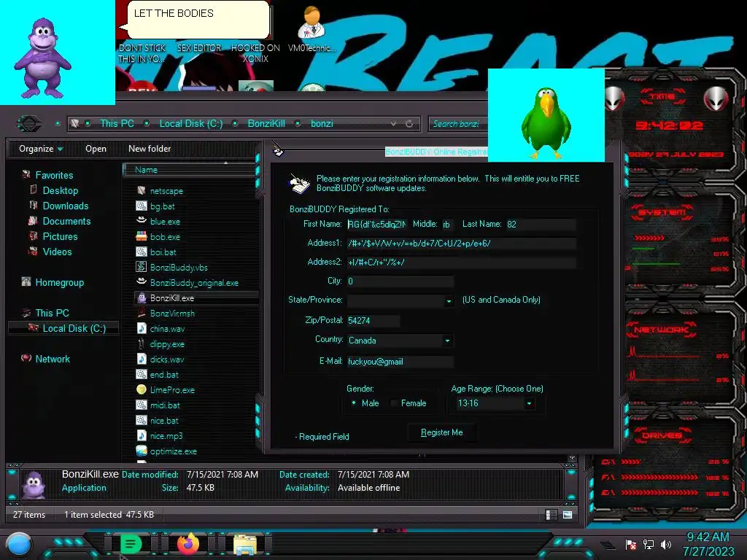This screenshot has width=747, height=560.
Task: Open Pictures in the sidebar
Action: [x=60, y=236]
